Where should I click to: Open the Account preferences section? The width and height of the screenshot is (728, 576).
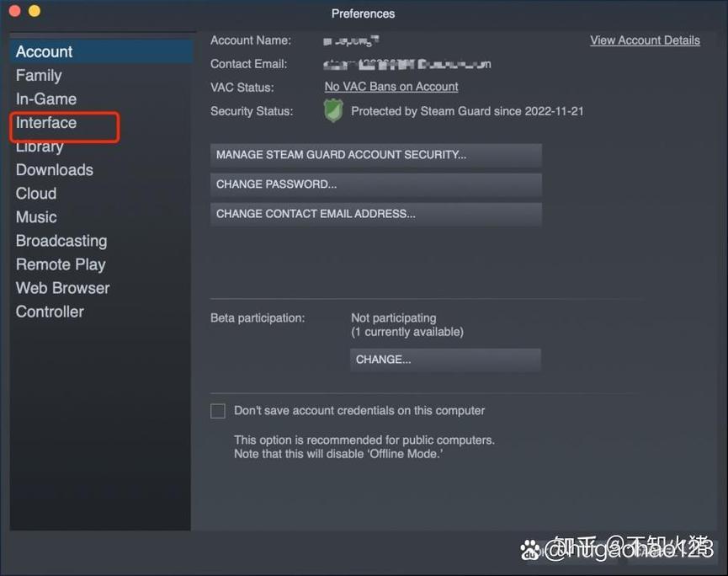[45, 51]
